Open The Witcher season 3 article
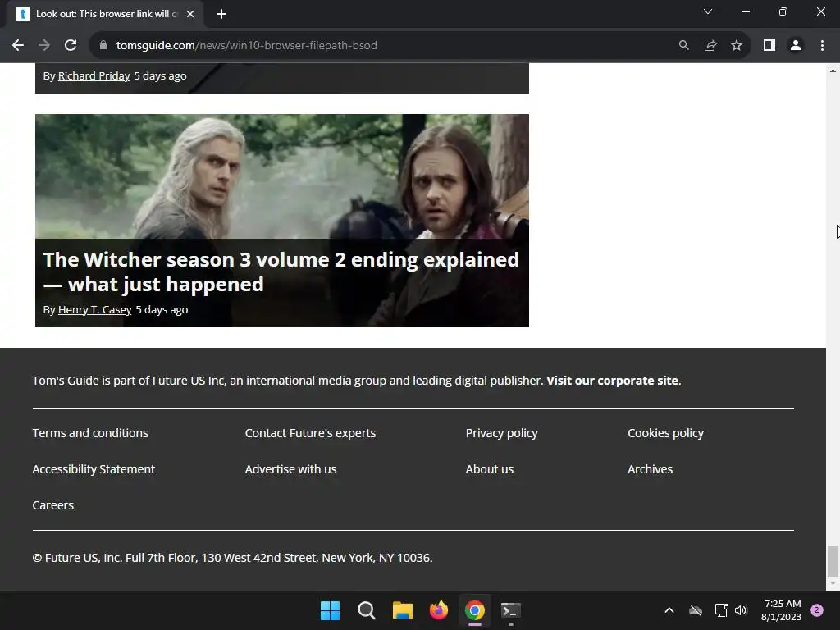840x630 pixels. (x=281, y=272)
